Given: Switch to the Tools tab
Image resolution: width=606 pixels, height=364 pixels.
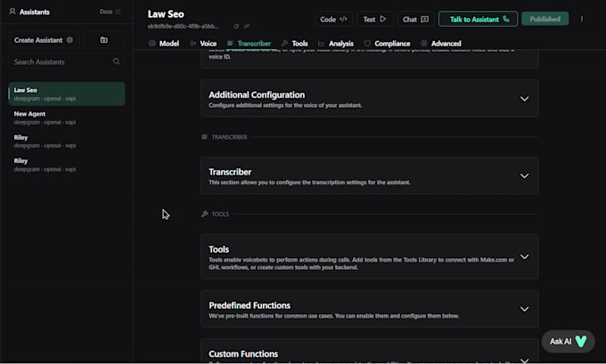Looking at the screenshot, I should pyautogui.click(x=294, y=44).
